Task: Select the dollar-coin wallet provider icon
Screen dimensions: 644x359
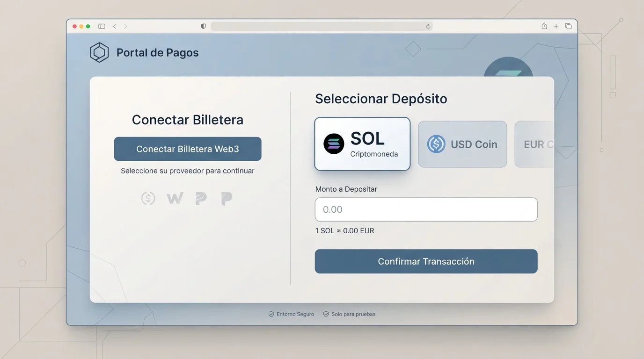Action: [x=148, y=198]
